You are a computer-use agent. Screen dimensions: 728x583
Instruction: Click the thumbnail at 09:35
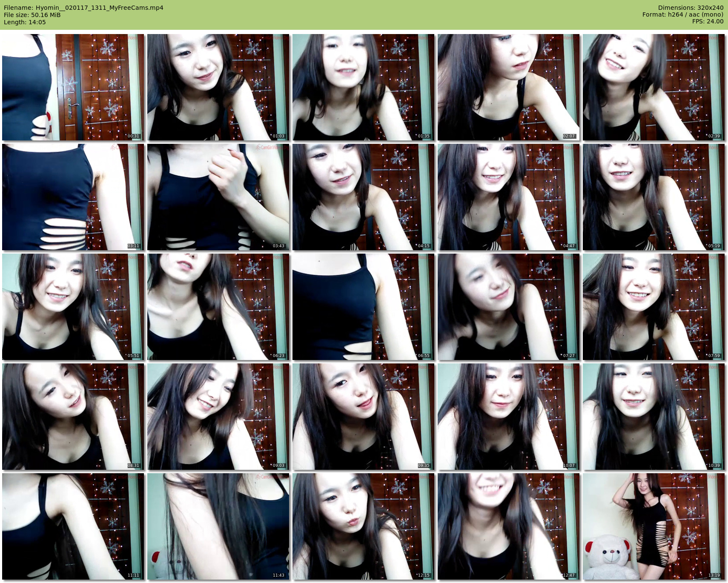(363, 417)
